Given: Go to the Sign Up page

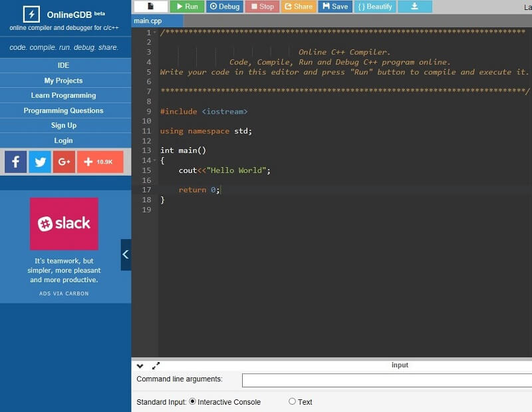Looking at the screenshot, I should pyautogui.click(x=63, y=125).
